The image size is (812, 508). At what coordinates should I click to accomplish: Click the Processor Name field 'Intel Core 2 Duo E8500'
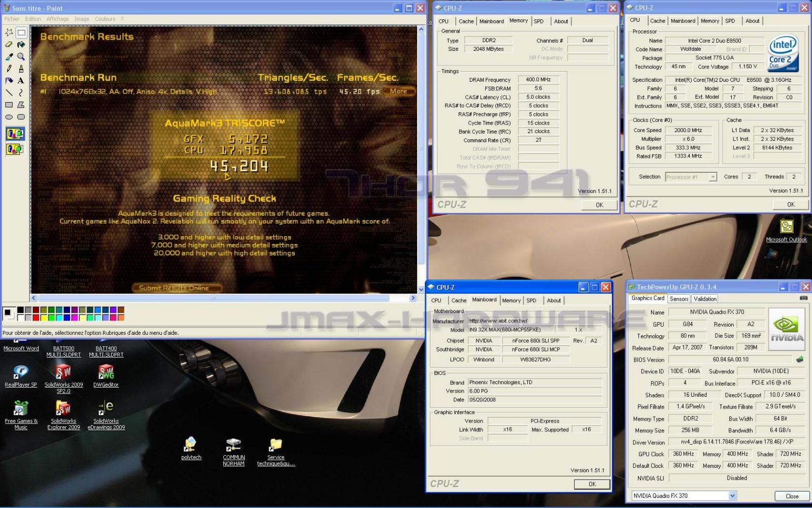tap(715, 41)
